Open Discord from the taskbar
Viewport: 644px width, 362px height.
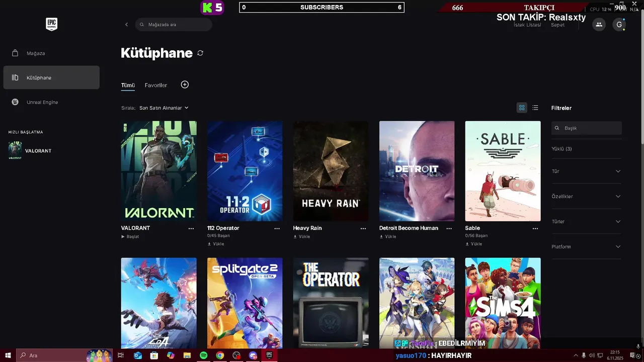(x=253, y=355)
